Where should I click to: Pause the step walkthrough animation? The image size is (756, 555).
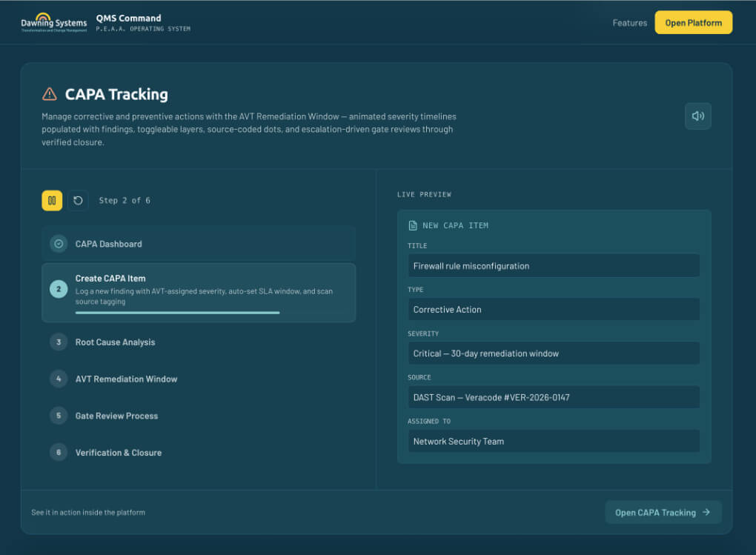(51, 200)
